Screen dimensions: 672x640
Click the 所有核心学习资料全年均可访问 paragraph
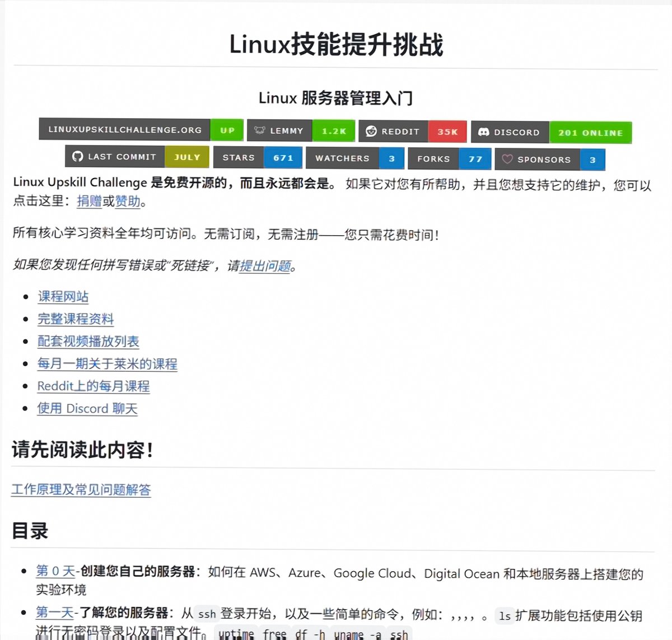(226, 233)
